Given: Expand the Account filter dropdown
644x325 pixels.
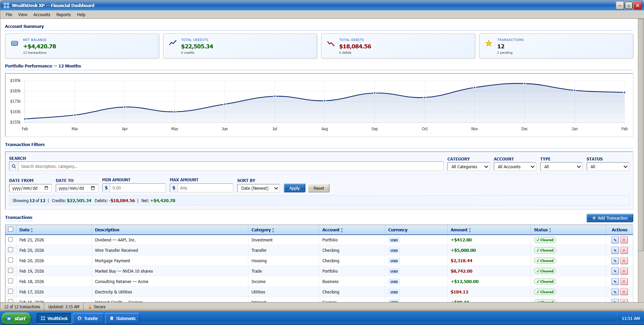Looking at the screenshot, I should point(515,167).
